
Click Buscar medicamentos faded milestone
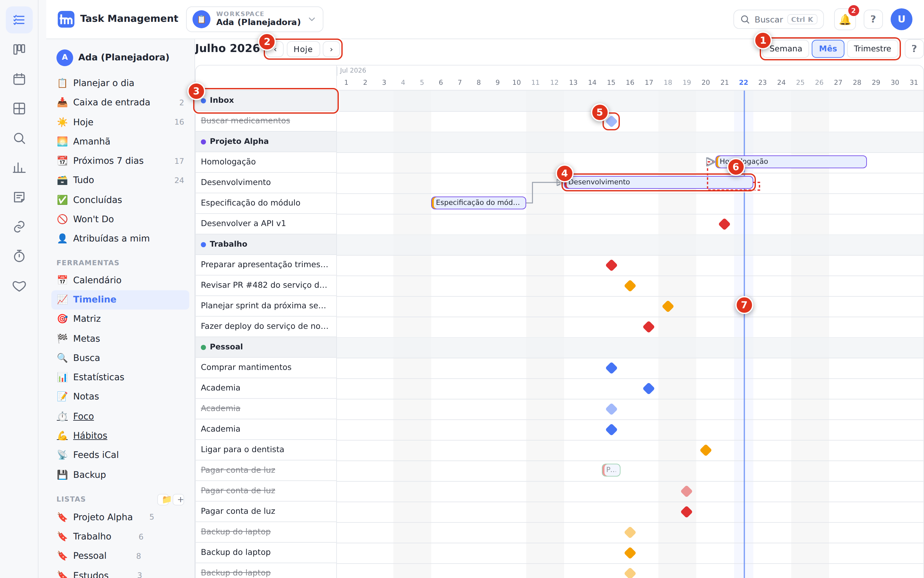point(611,121)
